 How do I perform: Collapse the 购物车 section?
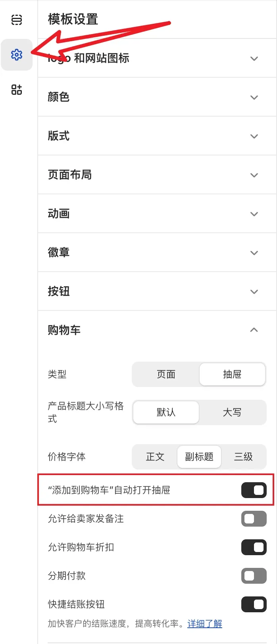coord(254,330)
